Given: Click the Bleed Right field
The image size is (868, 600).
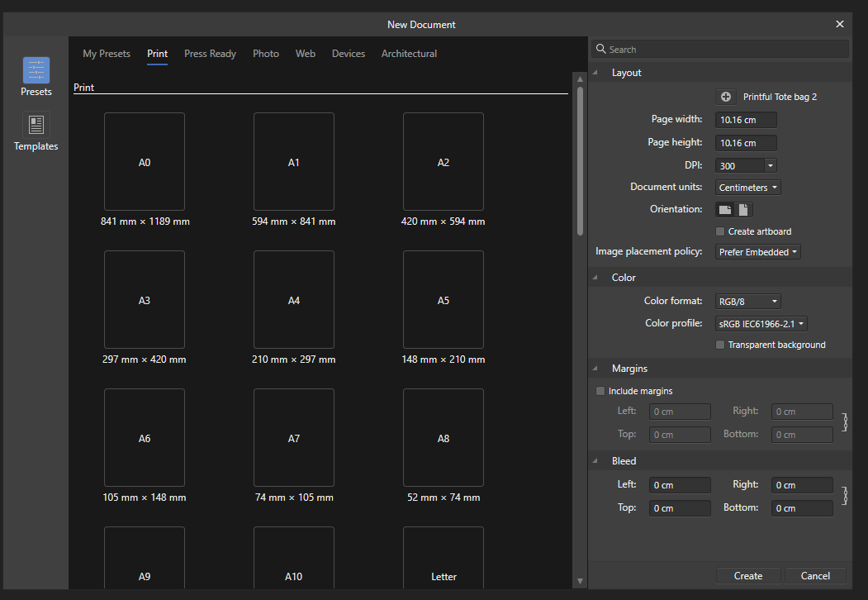Looking at the screenshot, I should (x=802, y=485).
